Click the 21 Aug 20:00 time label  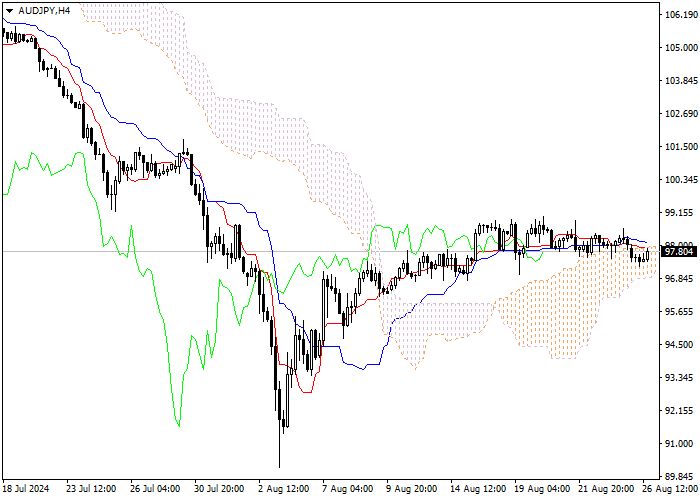point(606,489)
